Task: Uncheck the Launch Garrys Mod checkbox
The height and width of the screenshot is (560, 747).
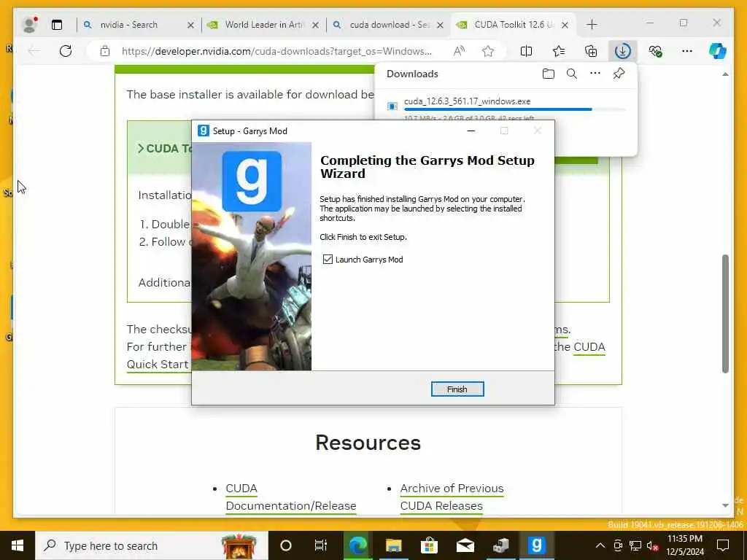Action: coord(328,259)
